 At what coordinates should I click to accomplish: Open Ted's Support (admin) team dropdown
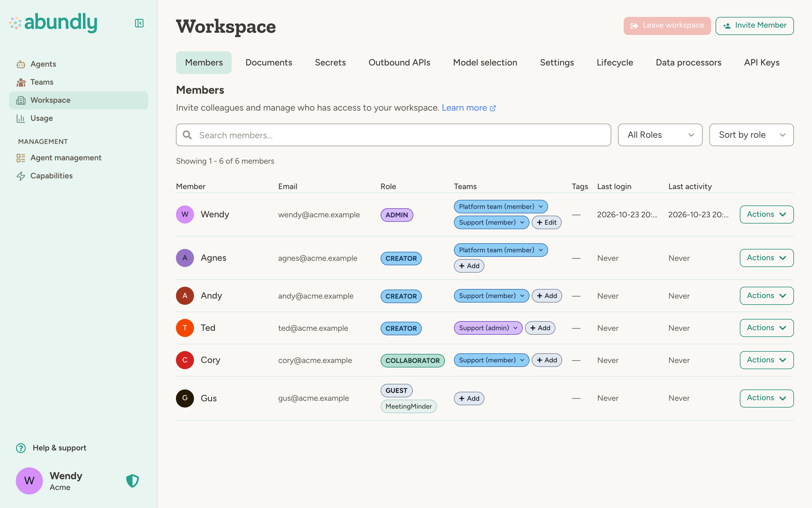coord(488,328)
